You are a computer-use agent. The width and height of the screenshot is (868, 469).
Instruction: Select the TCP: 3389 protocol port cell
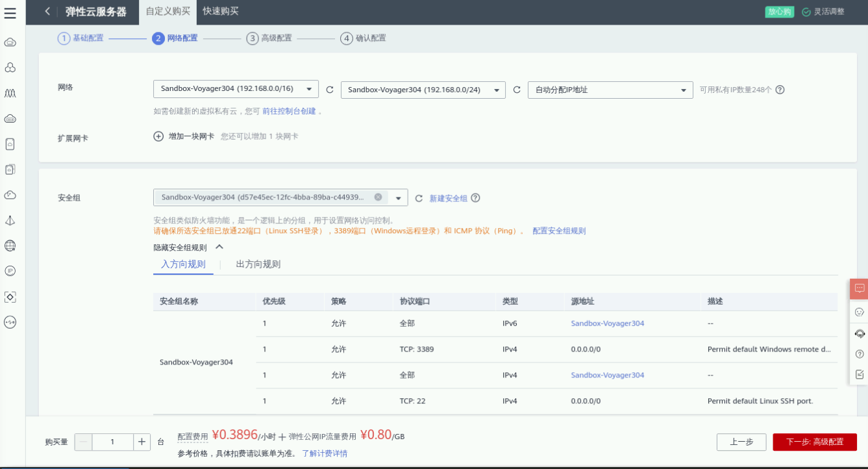pyautogui.click(x=417, y=349)
